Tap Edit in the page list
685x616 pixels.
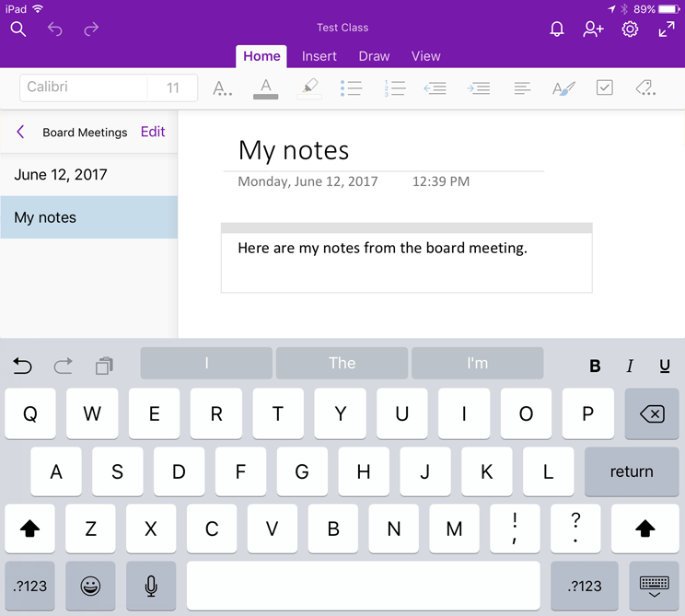tap(153, 132)
